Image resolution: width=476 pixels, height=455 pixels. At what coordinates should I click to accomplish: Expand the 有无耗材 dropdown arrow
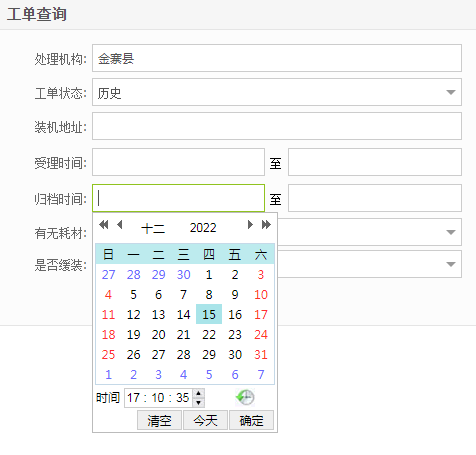451,232
